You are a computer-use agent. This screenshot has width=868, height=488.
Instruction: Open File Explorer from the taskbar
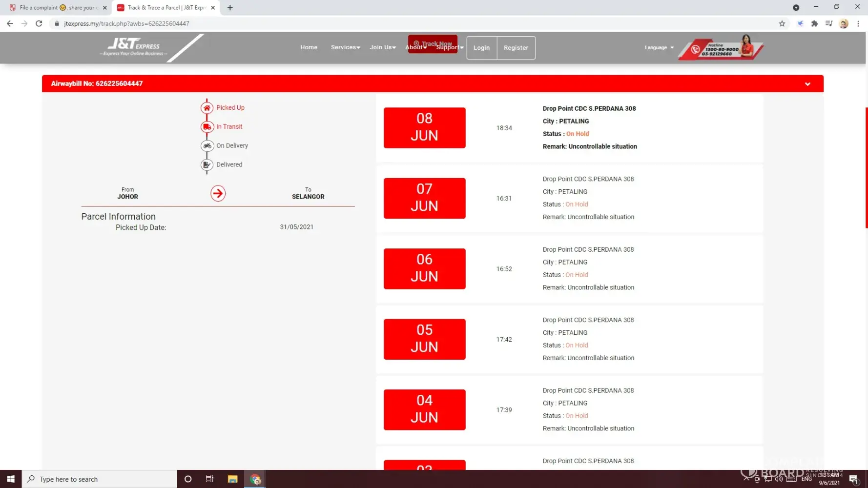pyautogui.click(x=232, y=479)
